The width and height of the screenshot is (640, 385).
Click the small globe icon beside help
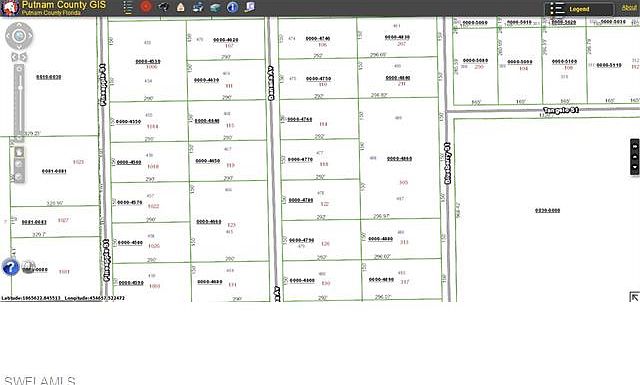click(x=28, y=267)
